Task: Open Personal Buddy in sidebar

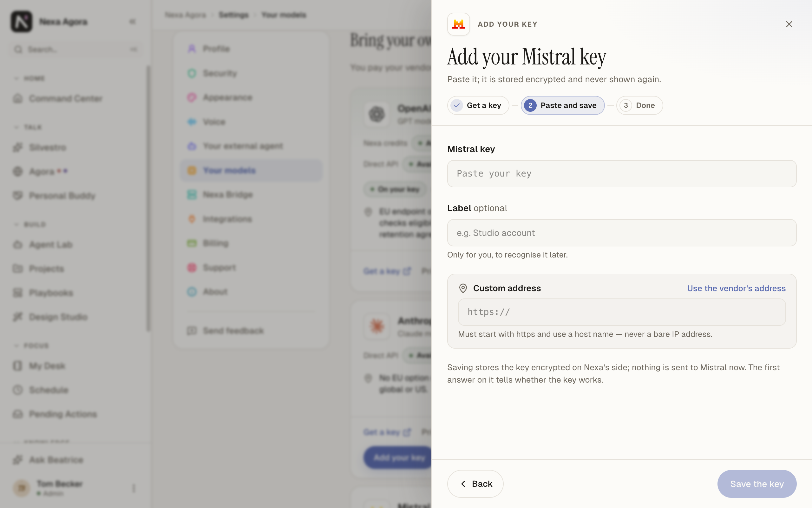Action: (x=76, y=196)
